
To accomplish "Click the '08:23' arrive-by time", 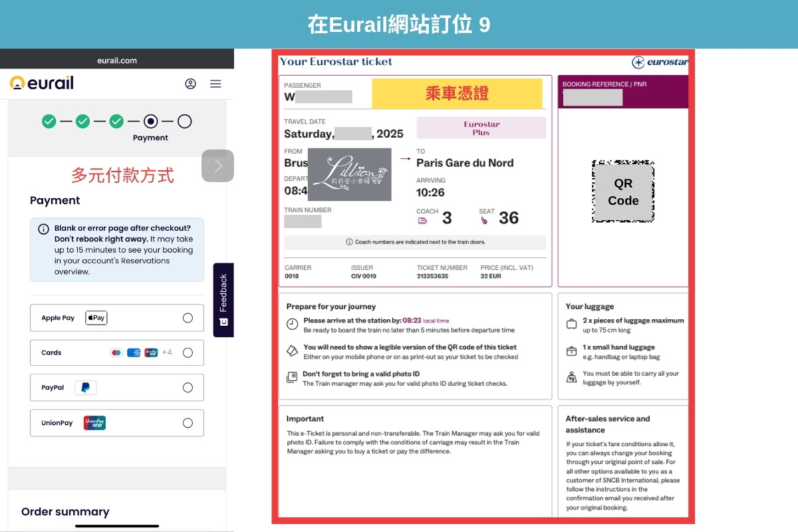I will point(412,320).
